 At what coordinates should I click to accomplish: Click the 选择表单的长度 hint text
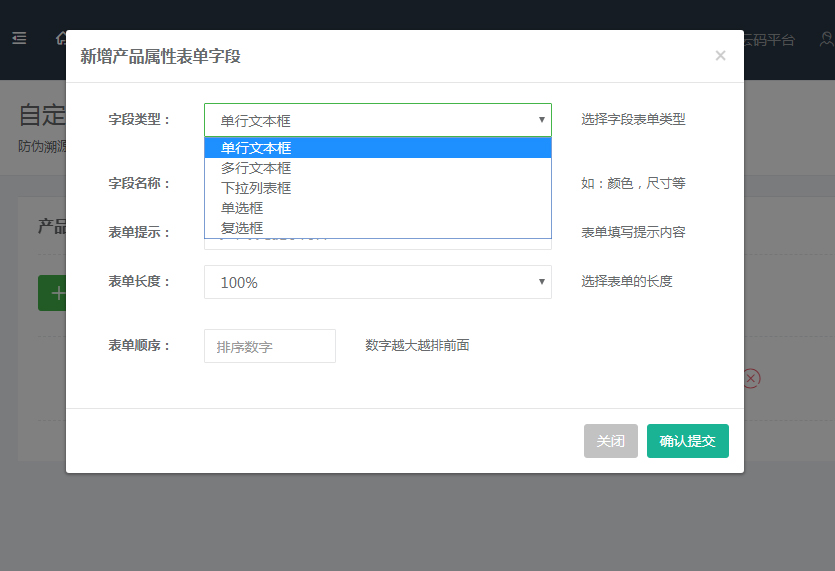626,281
